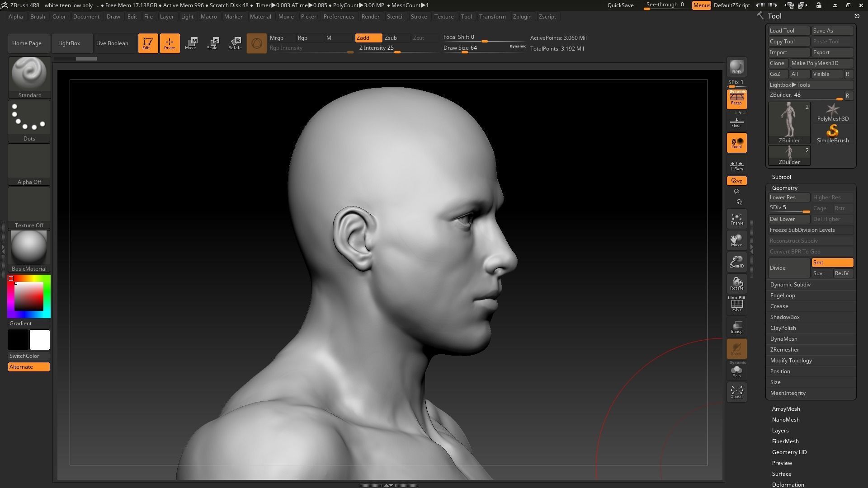The width and height of the screenshot is (868, 488).
Task: Toggle Solo mode
Action: pyautogui.click(x=736, y=370)
